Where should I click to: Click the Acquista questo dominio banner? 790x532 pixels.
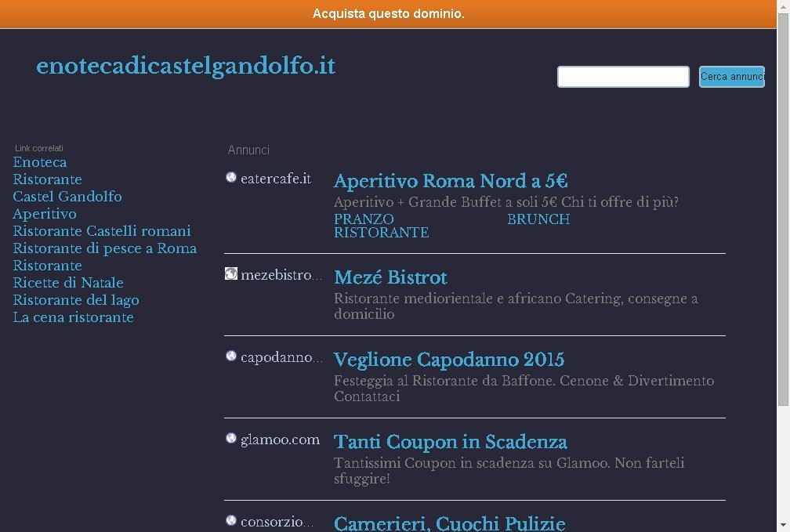pyautogui.click(x=389, y=13)
